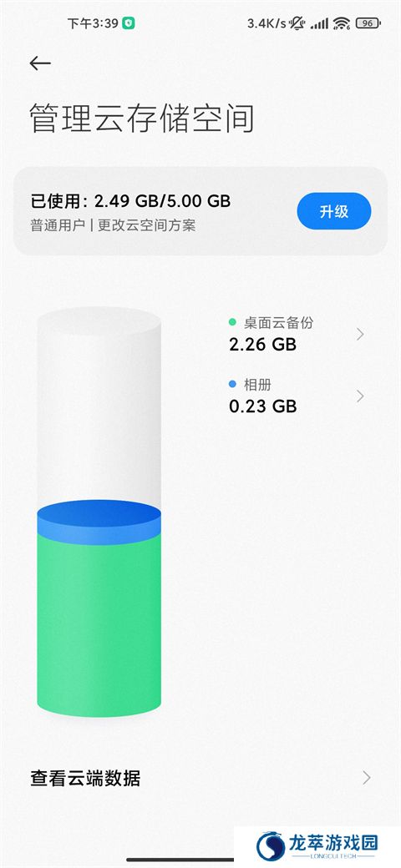Image resolution: width=401 pixels, height=868 pixels.
Task: Tap the green section of storage cylinder
Action: point(99,625)
